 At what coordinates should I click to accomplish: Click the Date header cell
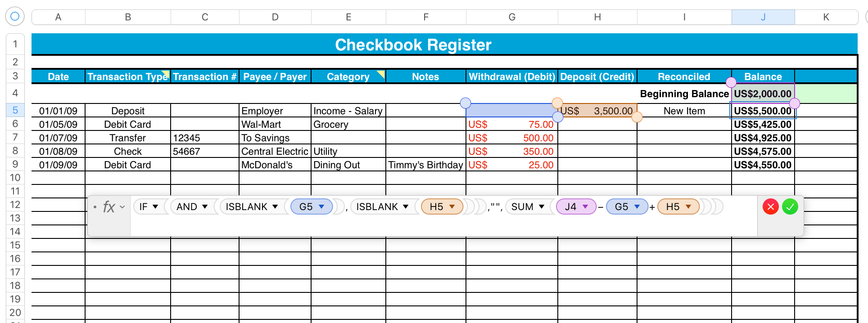(x=58, y=76)
